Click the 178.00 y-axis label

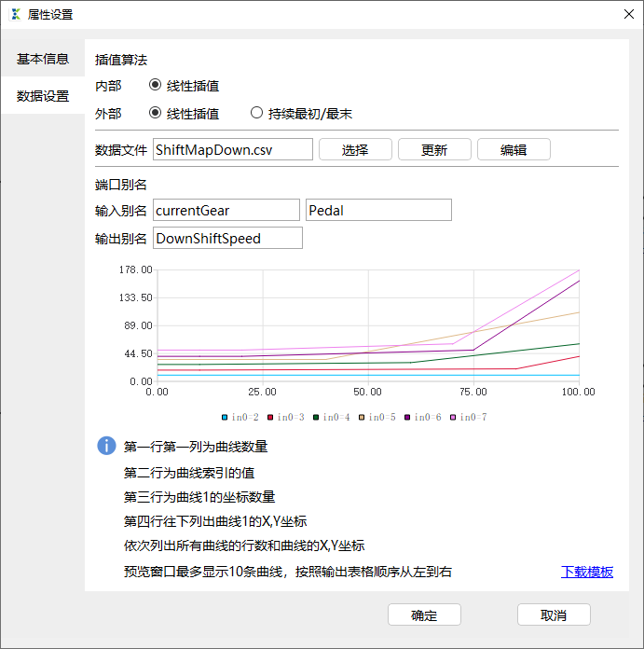tap(136, 269)
